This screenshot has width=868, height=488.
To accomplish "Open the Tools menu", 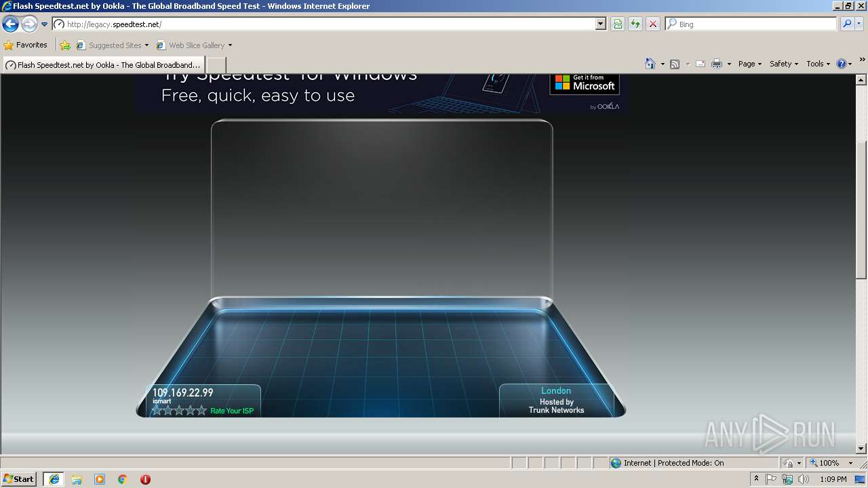I will click(818, 64).
